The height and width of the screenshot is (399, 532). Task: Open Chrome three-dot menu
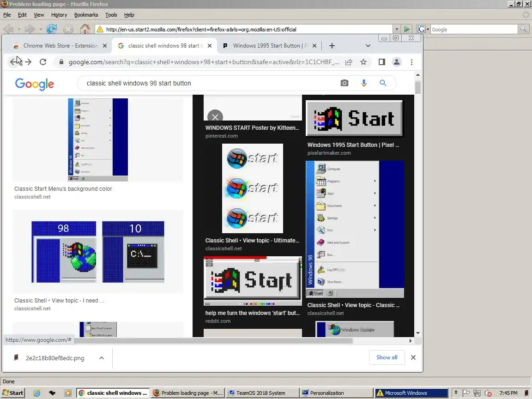(411, 62)
